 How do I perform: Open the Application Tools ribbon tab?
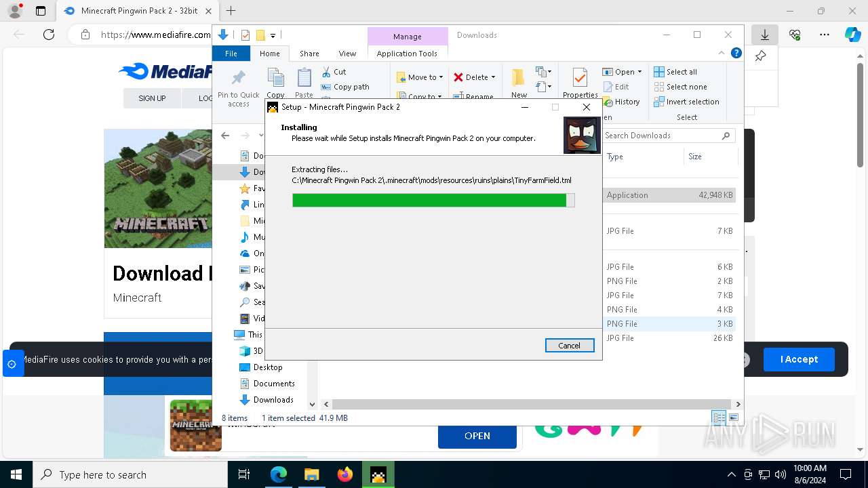coord(407,54)
